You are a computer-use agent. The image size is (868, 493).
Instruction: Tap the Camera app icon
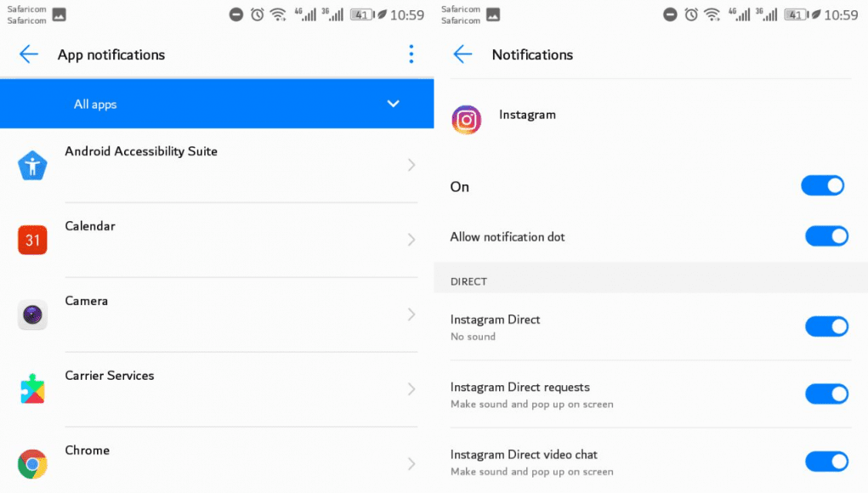pos(32,314)
